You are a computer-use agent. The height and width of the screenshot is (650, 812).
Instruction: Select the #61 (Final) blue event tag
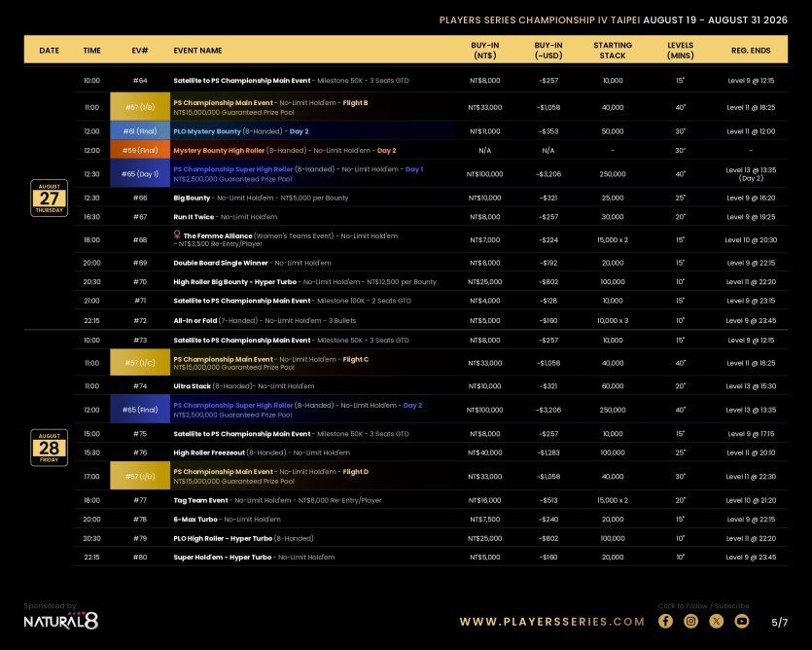140,131
